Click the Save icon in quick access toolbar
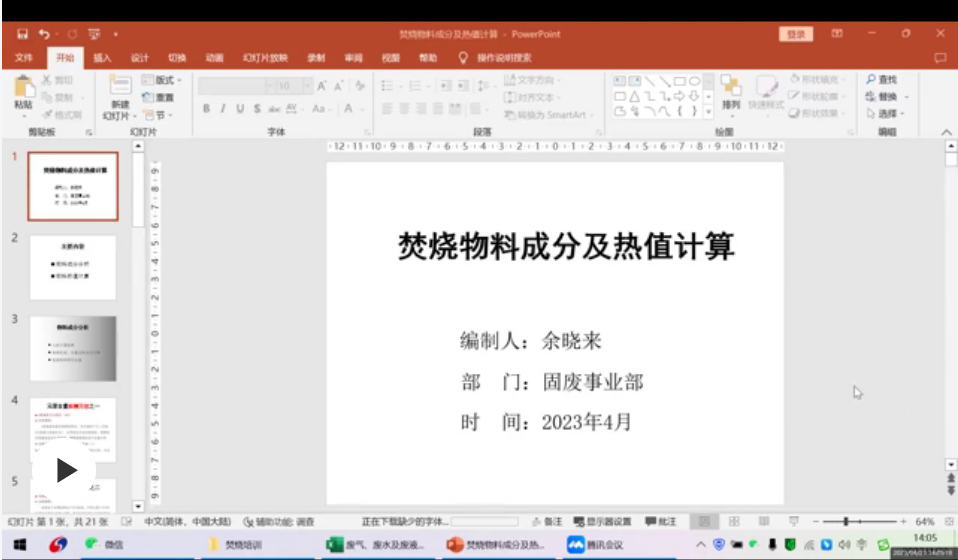958x560 pixels. [x=23, y=34]
